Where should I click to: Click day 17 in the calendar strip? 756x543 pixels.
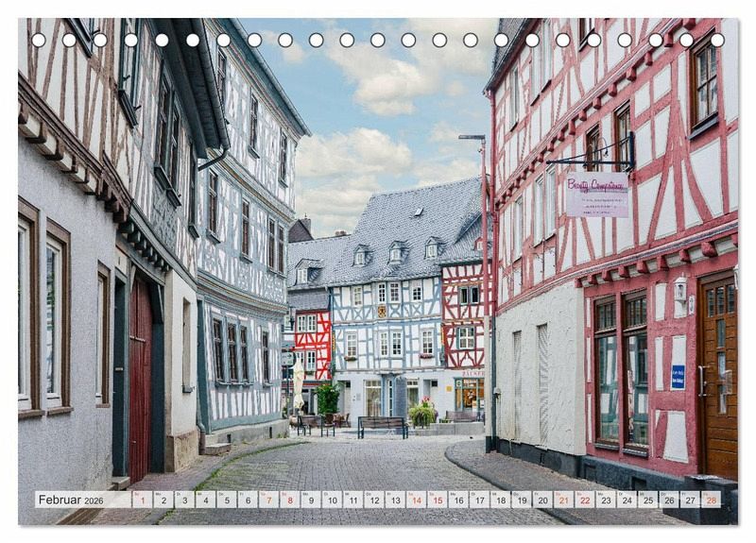pyautogui.click(x=478, y=500)
